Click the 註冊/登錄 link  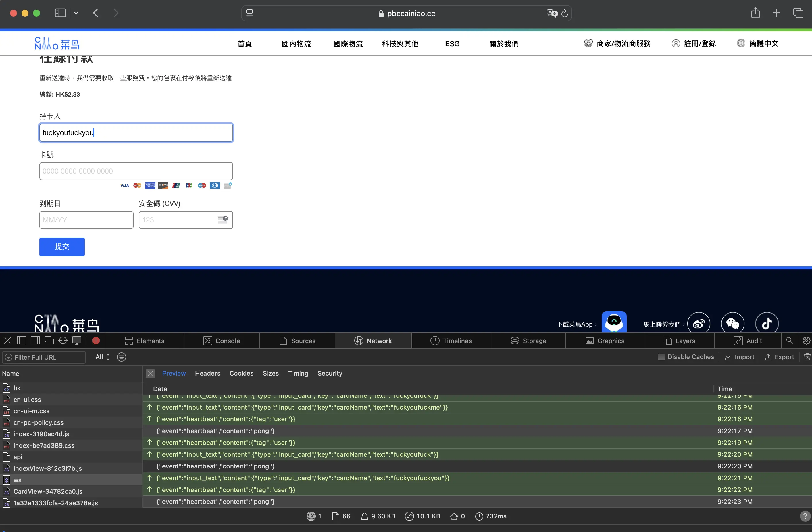point(694,43)
